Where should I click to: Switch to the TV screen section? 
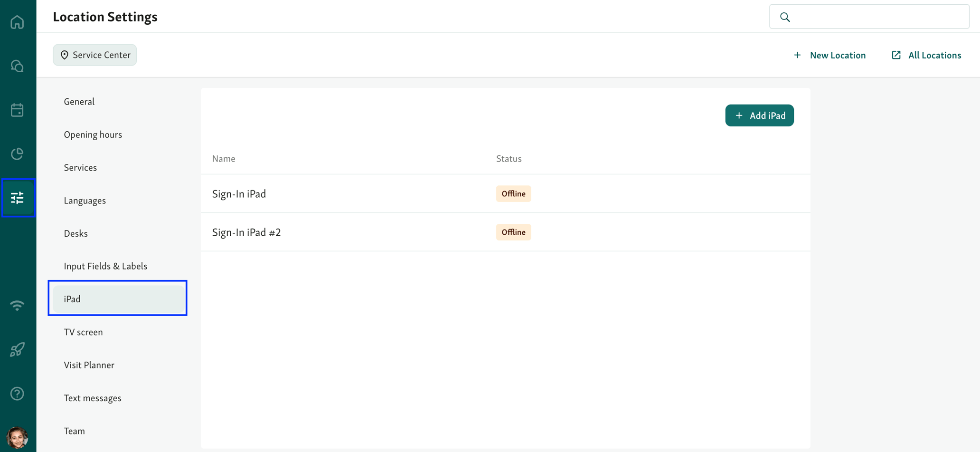[83, 332]
